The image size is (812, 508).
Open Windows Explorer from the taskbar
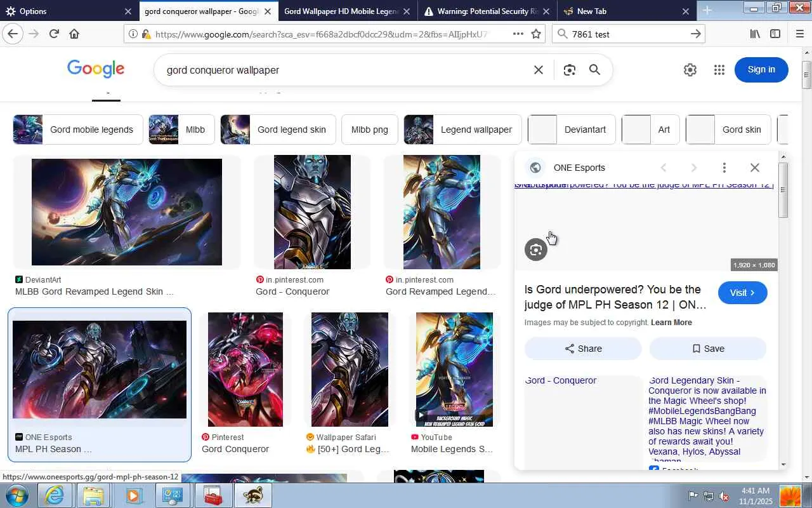pyautogui.click(x=93, y=495)
